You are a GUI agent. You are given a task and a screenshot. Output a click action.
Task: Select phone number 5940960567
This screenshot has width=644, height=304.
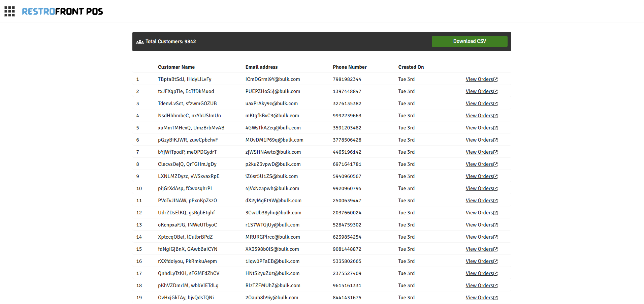click(347, 176)
